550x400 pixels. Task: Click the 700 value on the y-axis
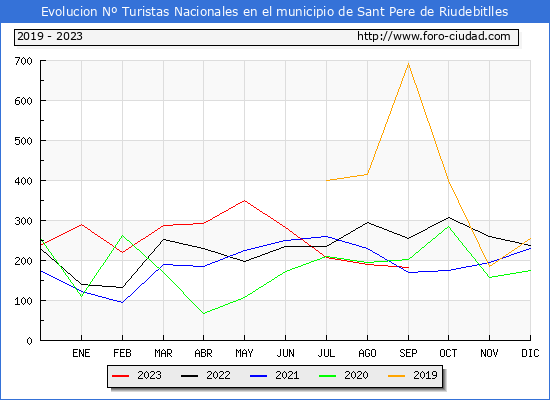point(24,61)
